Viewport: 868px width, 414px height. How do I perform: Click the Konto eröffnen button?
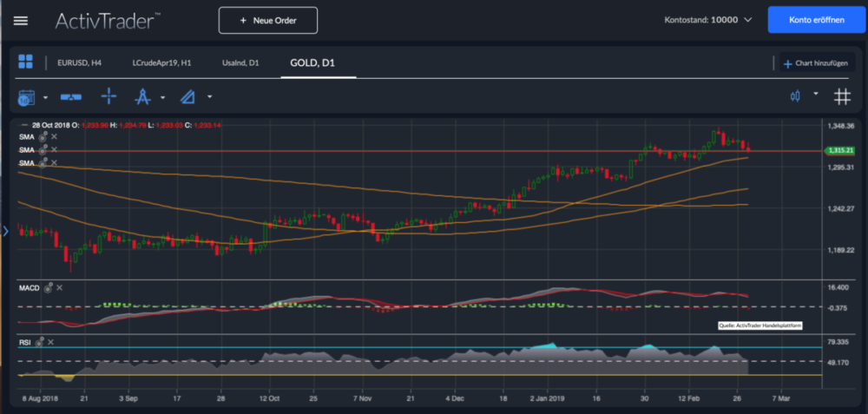(x=817, y=21)
